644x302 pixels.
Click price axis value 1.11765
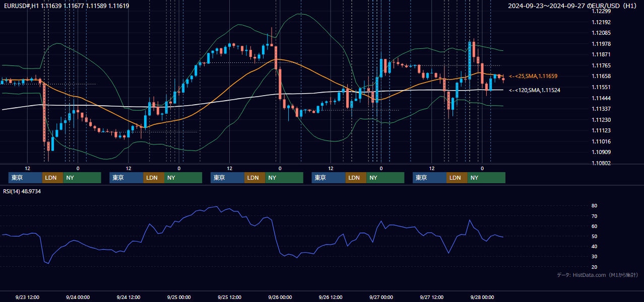[601, 65]
